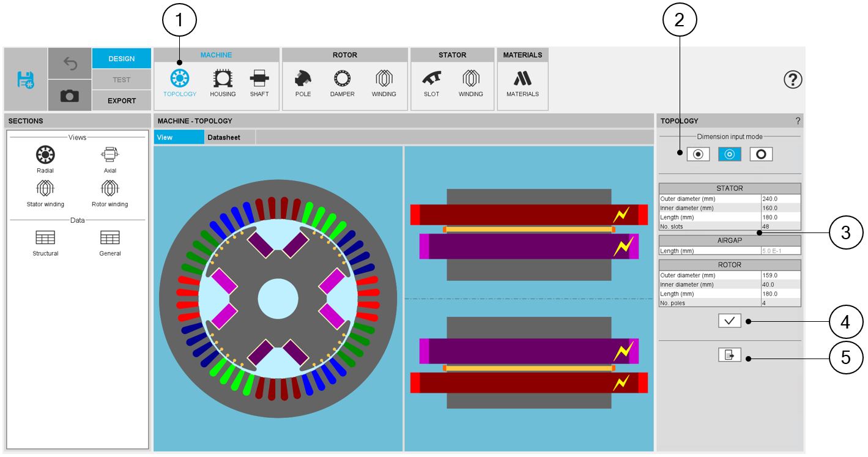Select the highlighted middle dimension input mode
The height and width of the screenshot is (457, 868).
729,155
